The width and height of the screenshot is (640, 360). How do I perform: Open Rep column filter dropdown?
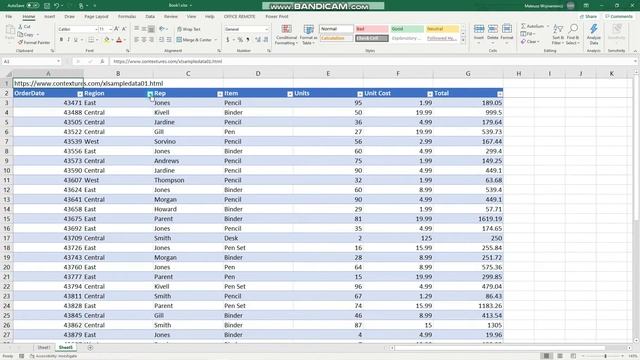[x=220, y=94]
